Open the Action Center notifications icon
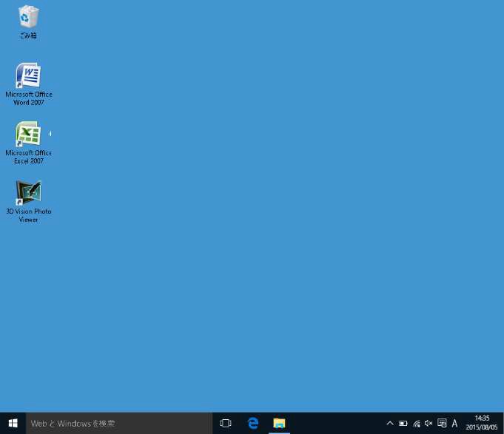 [x=442, y=423]
